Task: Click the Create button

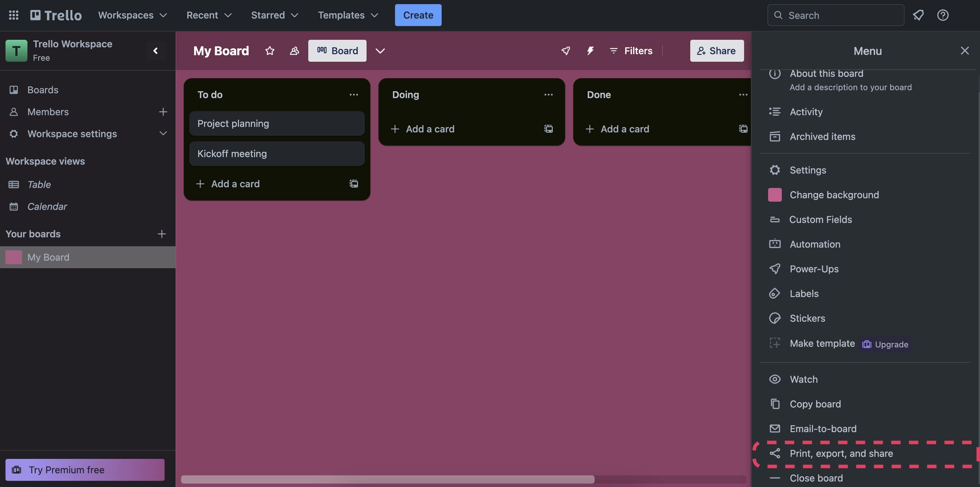Action: pos(418,15)
